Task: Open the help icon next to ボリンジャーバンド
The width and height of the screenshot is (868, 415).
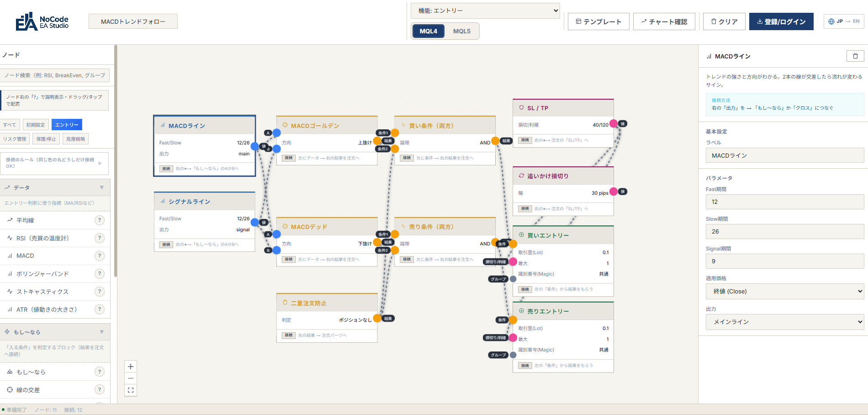Action: (100, 273)
